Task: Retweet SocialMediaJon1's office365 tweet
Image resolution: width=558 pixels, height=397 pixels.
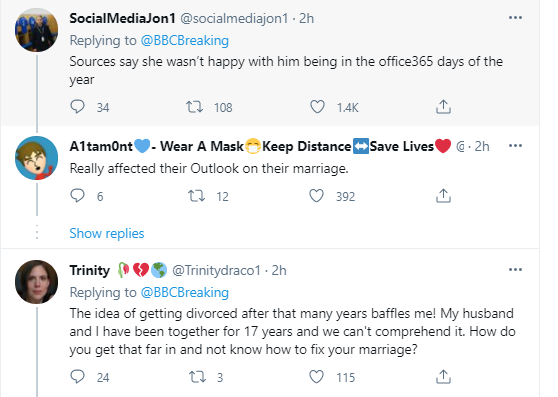Action: point(194,106)
